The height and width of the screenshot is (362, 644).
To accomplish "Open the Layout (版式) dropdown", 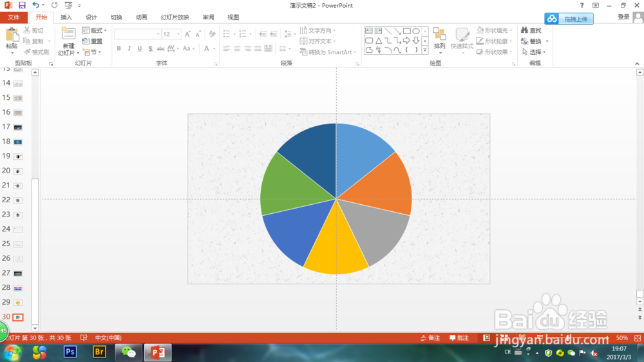I will 95,30.
